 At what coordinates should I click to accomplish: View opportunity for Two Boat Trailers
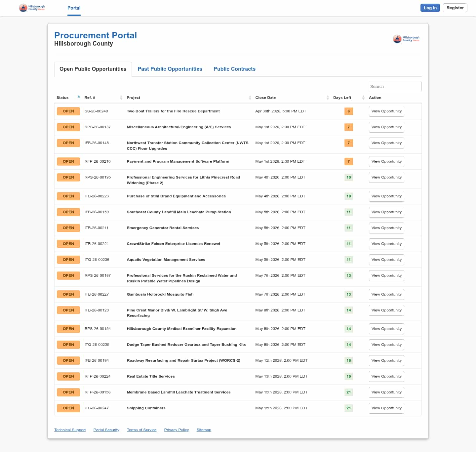tap(386, 111)
